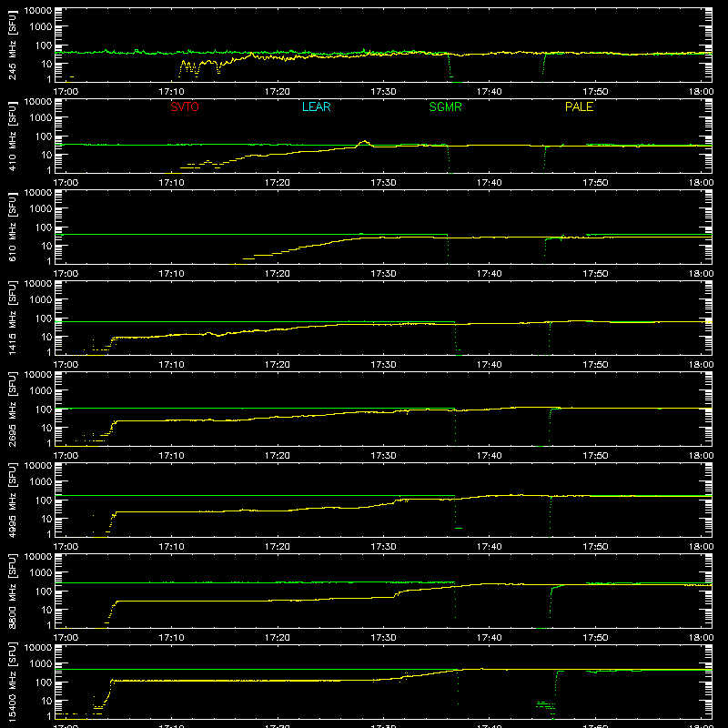
Task: Click 18:00 tick label under 245 MHz plot
Action: pyautogui.click(x=701, y=92)
